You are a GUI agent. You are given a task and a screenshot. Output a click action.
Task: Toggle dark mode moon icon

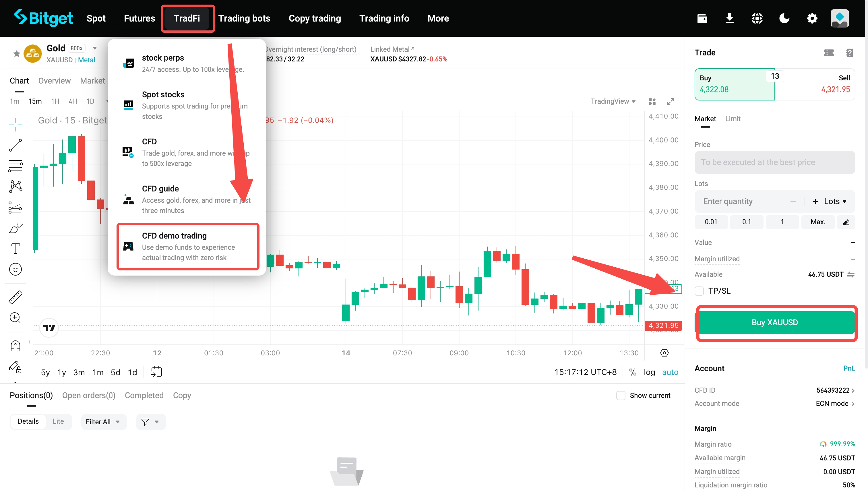point(784,18)
